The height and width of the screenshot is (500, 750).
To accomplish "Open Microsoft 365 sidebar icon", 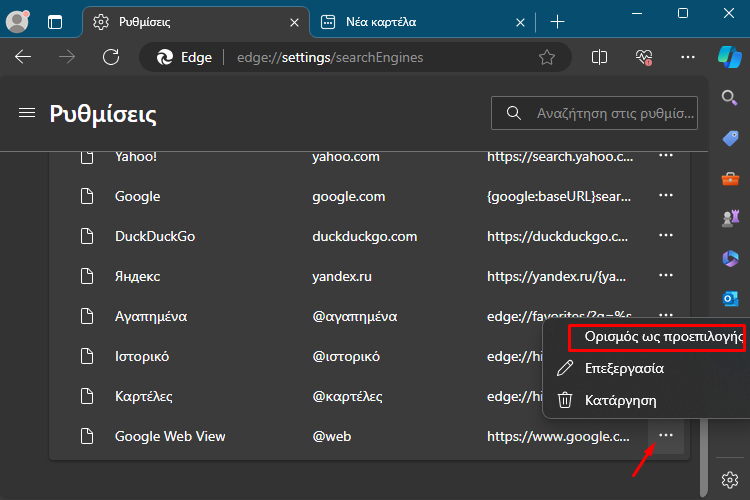I will tap(730, 258).
